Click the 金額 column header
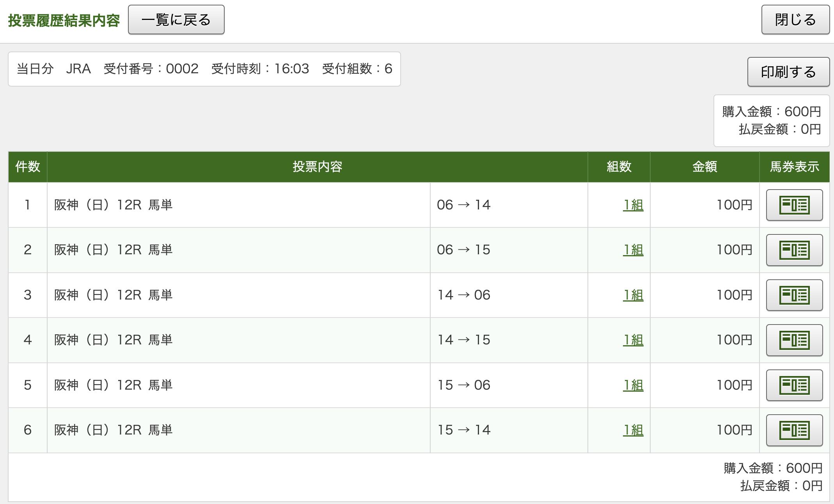 coord(704,167)
